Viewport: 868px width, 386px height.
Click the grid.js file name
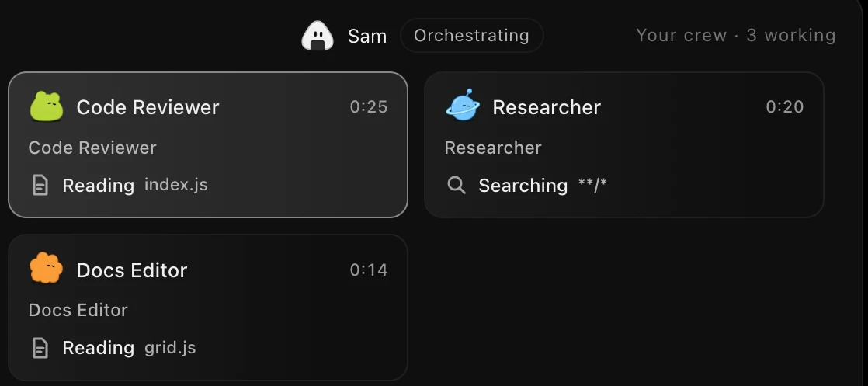(170, 347)
